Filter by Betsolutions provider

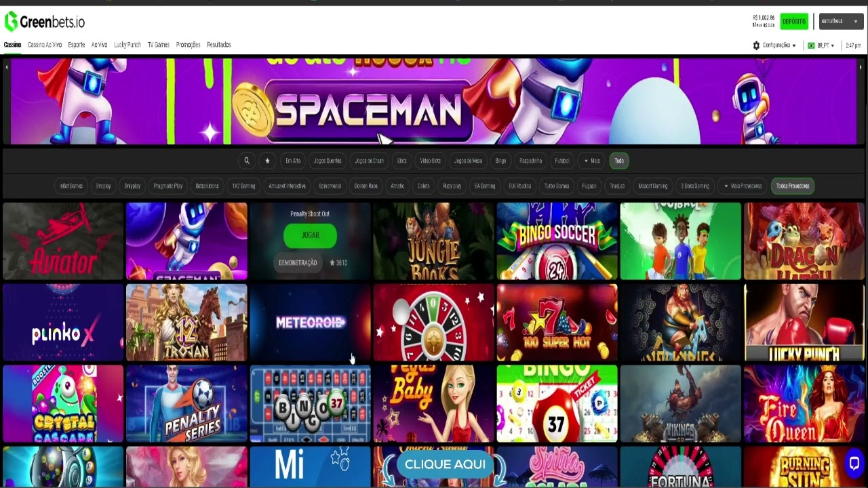[208, 186]
